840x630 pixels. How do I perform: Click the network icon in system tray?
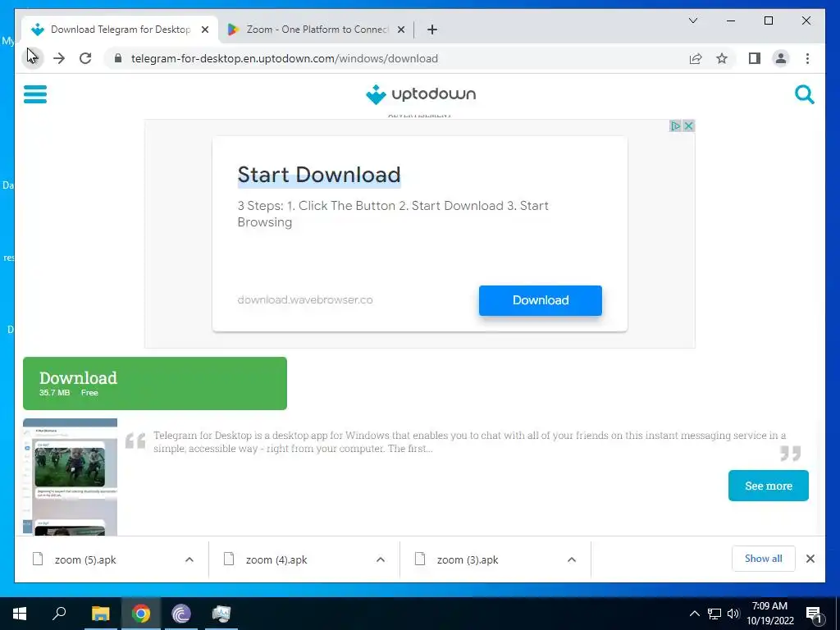point(714,614)
